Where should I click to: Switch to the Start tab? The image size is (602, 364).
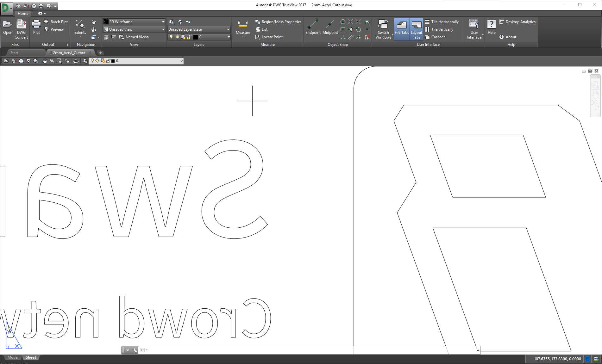14,52
